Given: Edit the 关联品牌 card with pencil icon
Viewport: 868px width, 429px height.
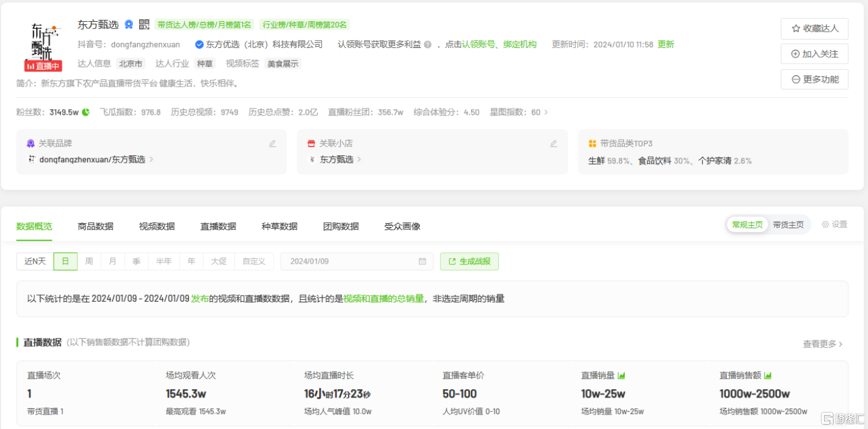Looking at the screenshot, I should pos(272,143).
